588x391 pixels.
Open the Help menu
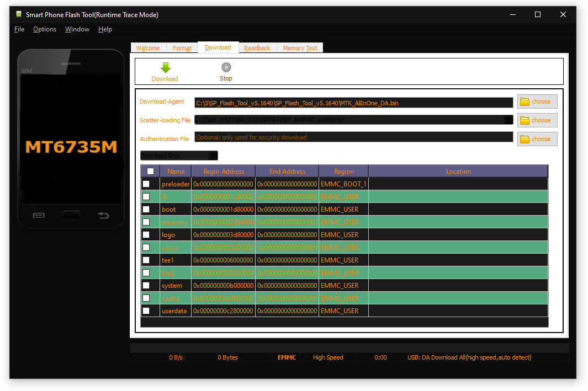[105, 29]
